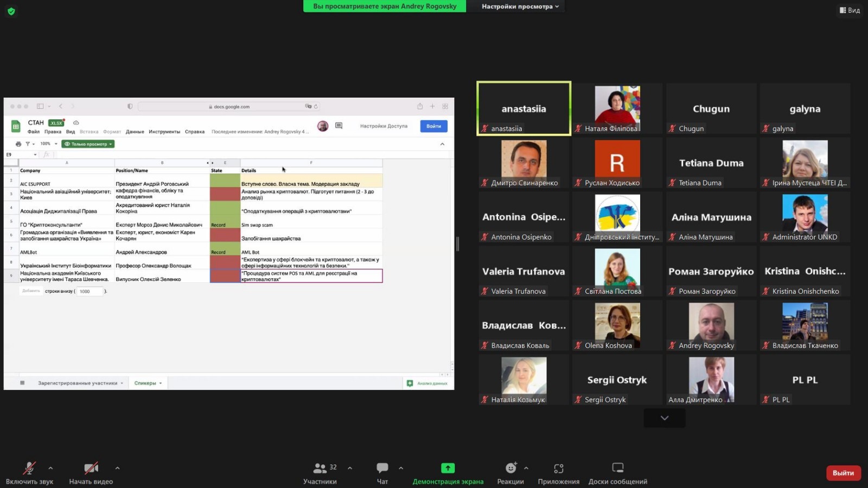Click the cloud save status icon

tap(76, 123)
